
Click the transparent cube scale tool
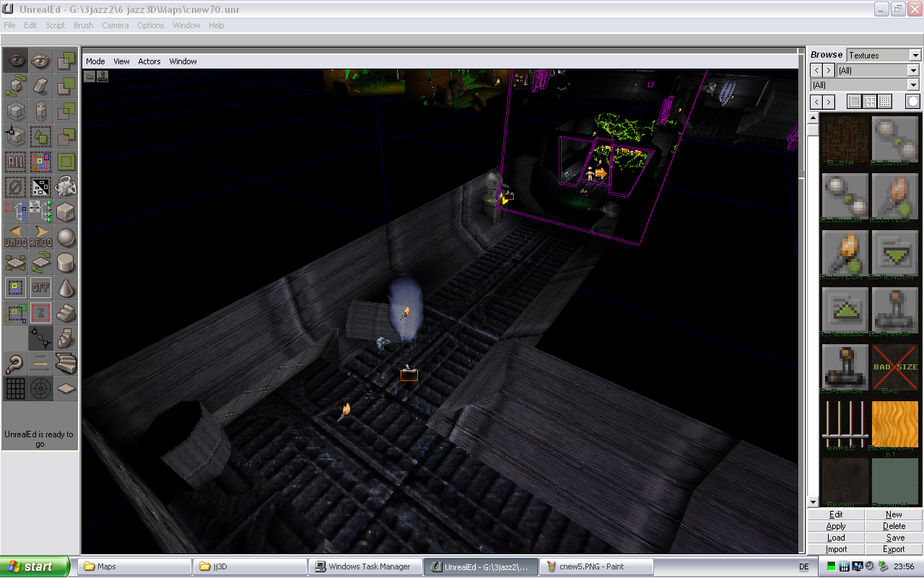tap(16, 111)
